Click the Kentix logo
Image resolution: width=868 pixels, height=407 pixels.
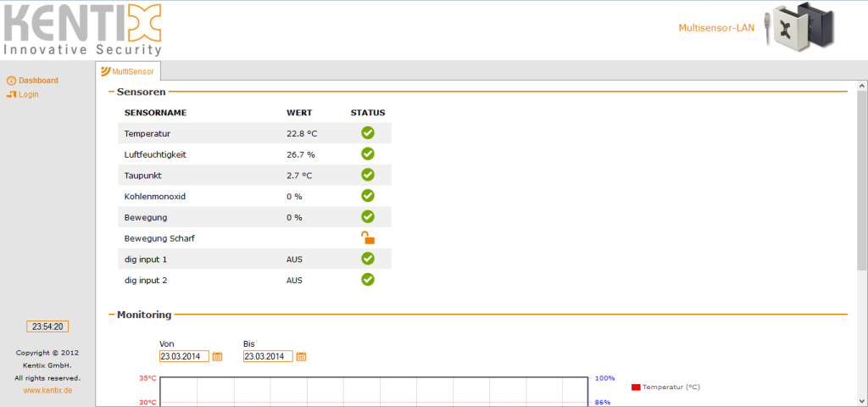point(82,30)
